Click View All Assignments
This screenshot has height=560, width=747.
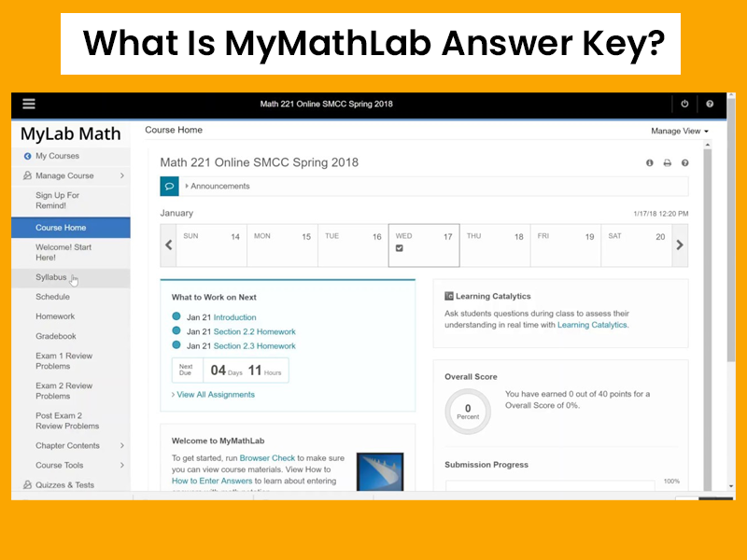pyautogui.click(x=215, y=395)
